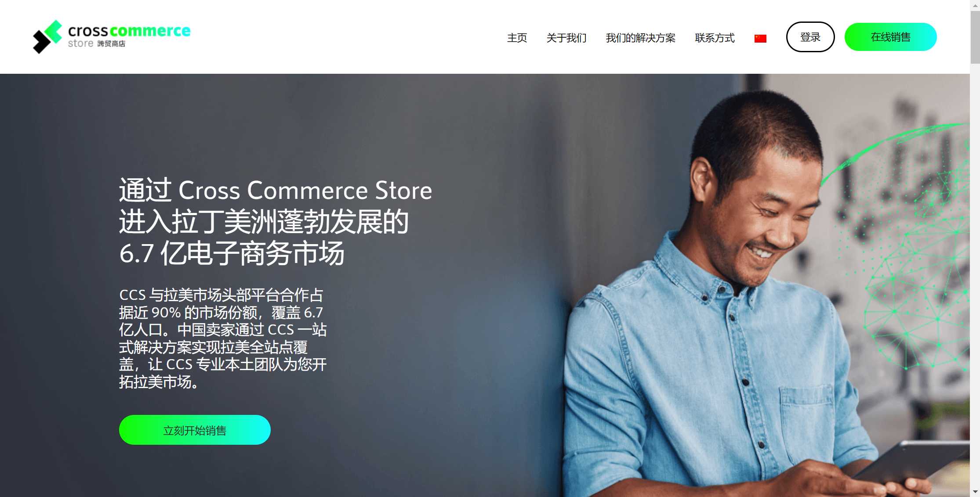
Task: Click the vertical scrollbar thumb
Action: (x=975, y=37)
